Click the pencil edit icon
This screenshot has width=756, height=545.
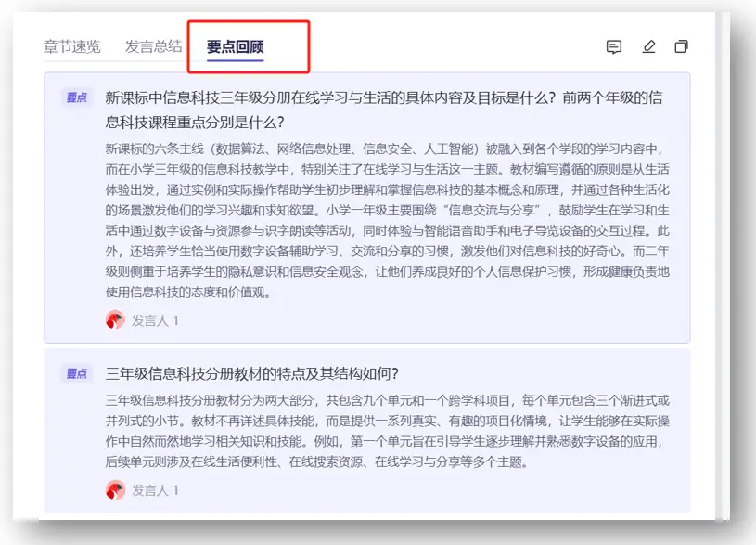pyautogui.click(x=648, y=47)
